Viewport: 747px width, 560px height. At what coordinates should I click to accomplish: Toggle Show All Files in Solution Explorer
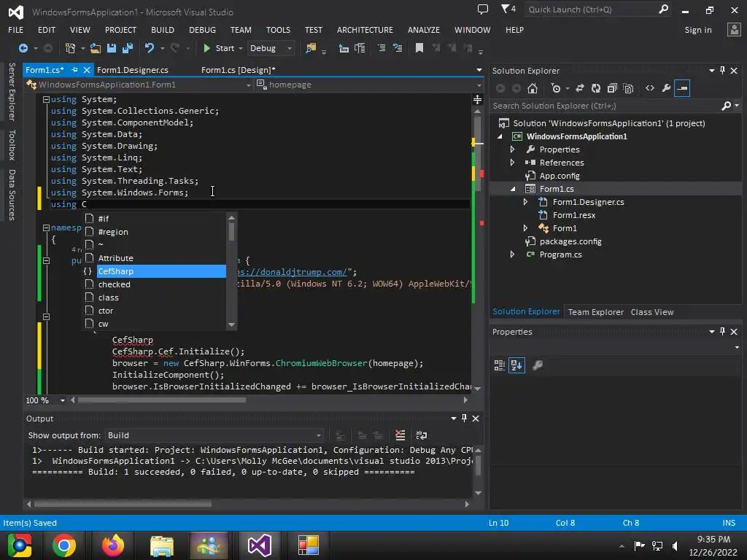[x=628, y=88]
